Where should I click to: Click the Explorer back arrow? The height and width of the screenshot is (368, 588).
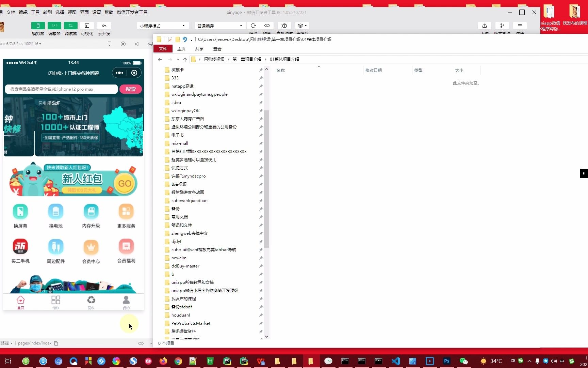(x=160, y=59)
